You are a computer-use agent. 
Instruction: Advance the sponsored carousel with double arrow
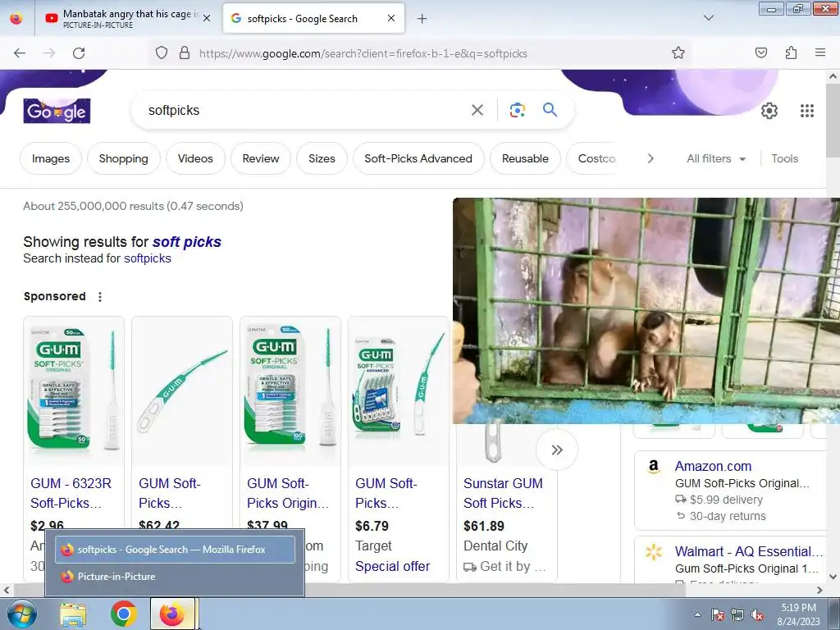point(557,450)
